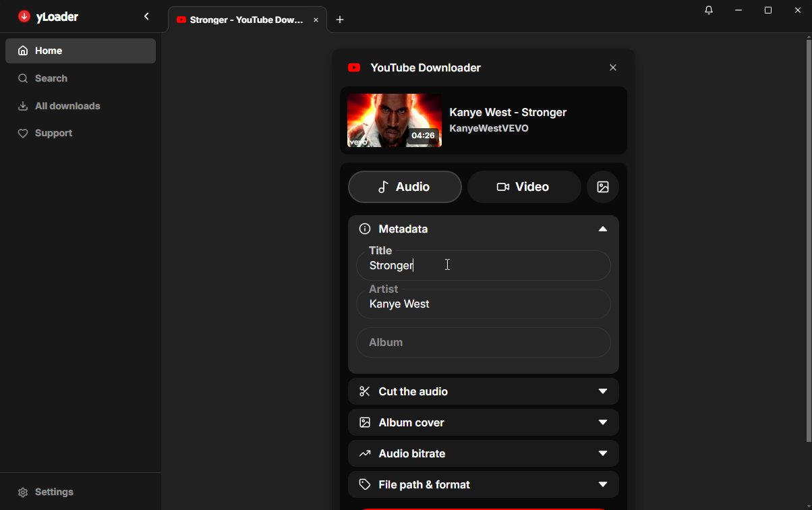
Task: Click the yLoader logo icon
Action: point(24,17)
